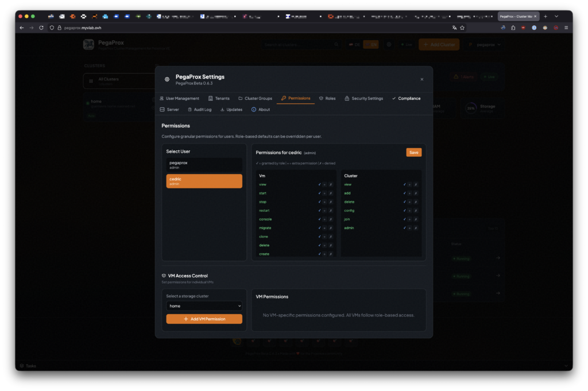Toggle extra permission for Cluster join
This screenshot has width=588, height=391.
tap(409, 219)
